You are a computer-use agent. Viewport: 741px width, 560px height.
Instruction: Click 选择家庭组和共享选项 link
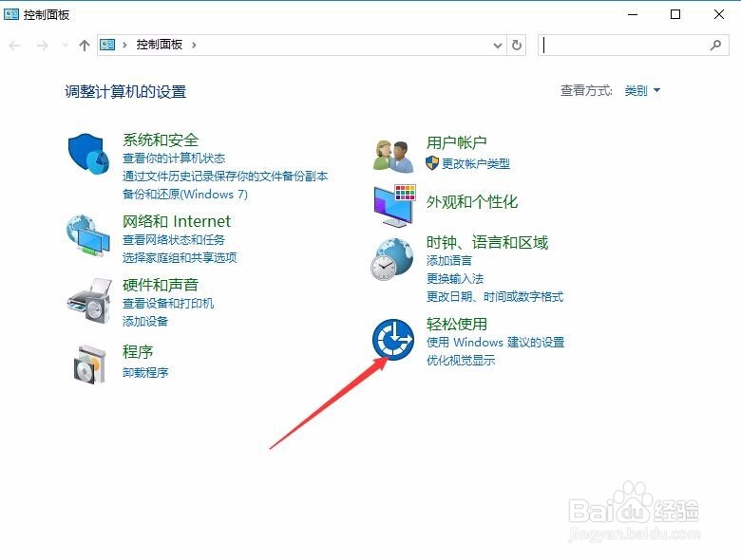(180, 257)
